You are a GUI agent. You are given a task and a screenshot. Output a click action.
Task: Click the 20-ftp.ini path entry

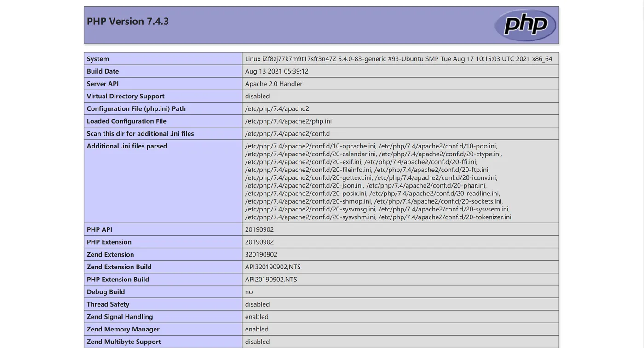pos(432,170)
